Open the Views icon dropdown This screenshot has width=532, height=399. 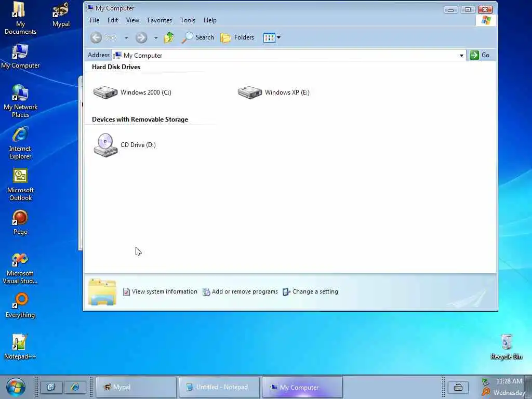272,37
